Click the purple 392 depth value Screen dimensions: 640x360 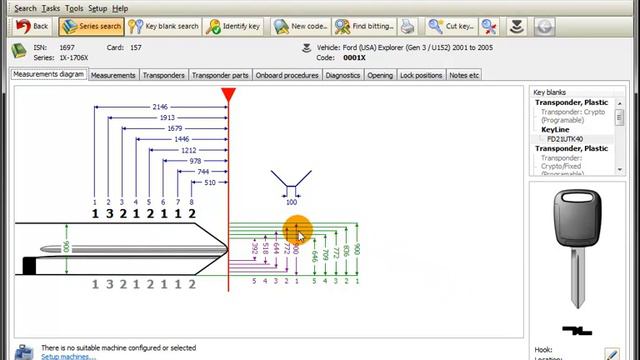click(x=255, y=249)
